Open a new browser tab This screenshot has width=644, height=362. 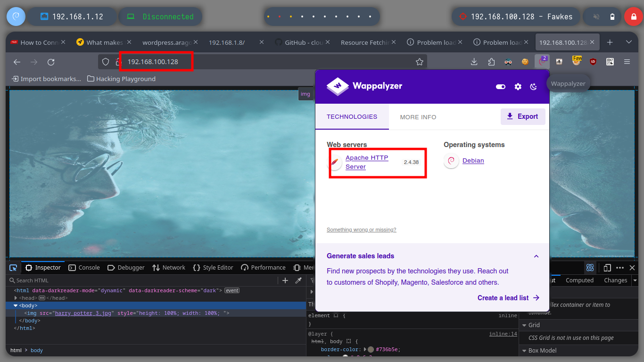coord(610,42)
